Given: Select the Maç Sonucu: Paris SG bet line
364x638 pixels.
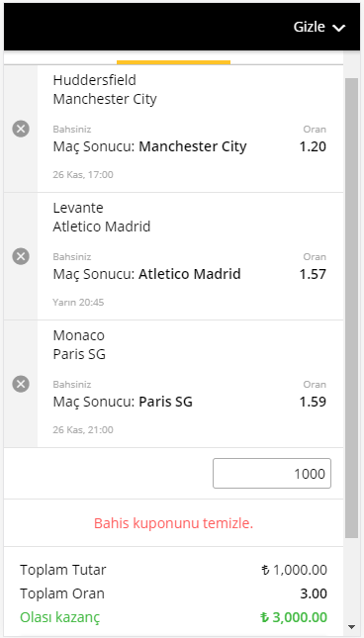Looking at the screenshot, I should 123,402.
